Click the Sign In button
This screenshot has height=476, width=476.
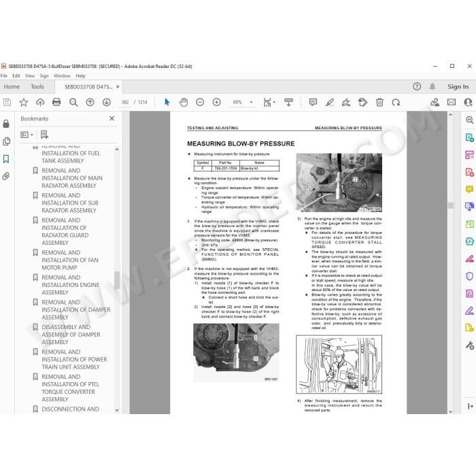[458, 87]
